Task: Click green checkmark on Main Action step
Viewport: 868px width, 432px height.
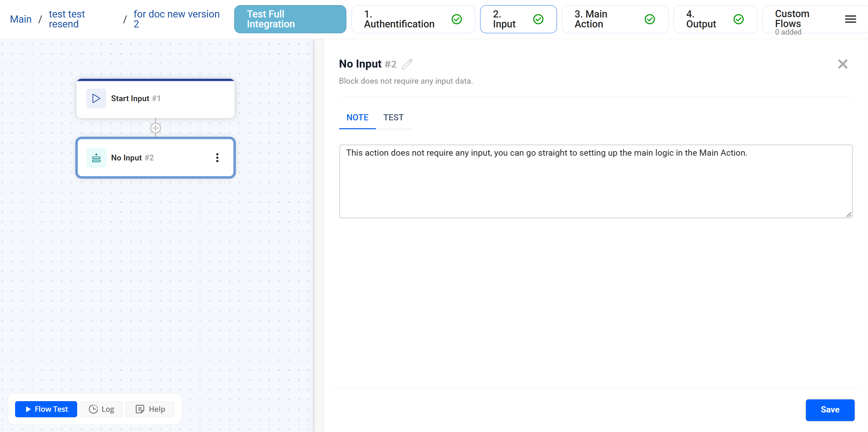Action: (x=650, y=19)
